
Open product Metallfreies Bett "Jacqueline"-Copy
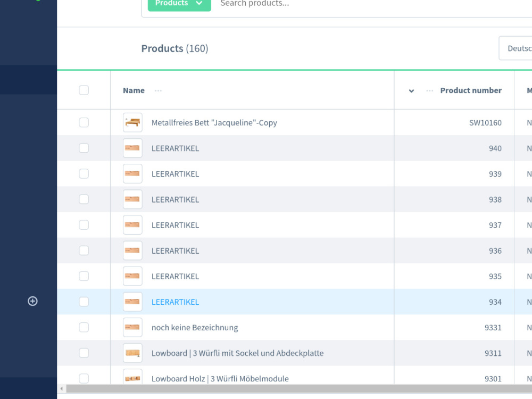pos(214,123)
